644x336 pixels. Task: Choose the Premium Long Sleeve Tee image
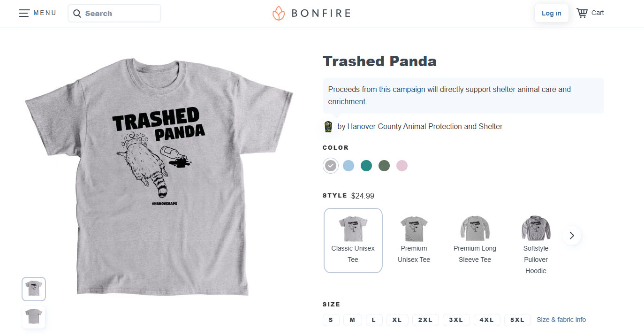[x=475, y=228]
